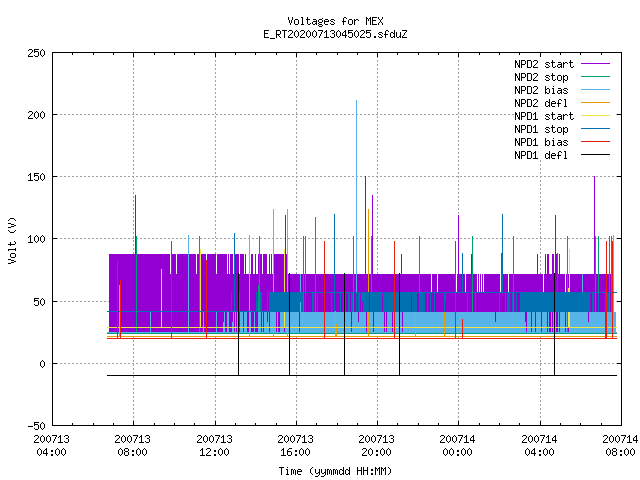
Task: Click the 200713 04:00 x-axis tick label
Action: pyautogui.click(x=51, y=446)
